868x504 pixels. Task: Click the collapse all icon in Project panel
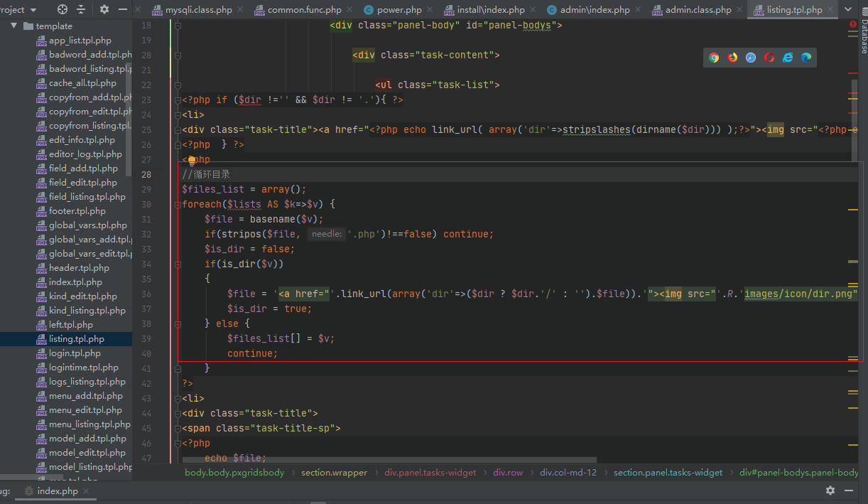(x=81, y=9)
